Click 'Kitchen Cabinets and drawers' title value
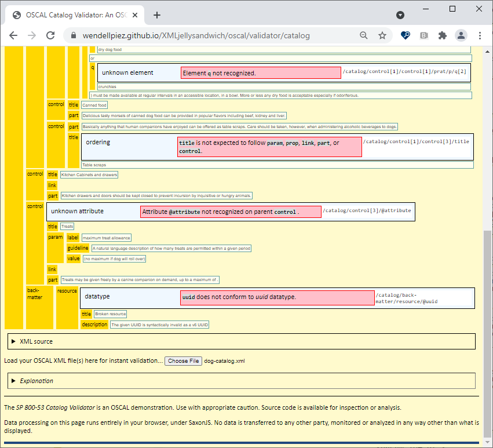Viewport: 493px width, 448px height. [x=89, y=174]
